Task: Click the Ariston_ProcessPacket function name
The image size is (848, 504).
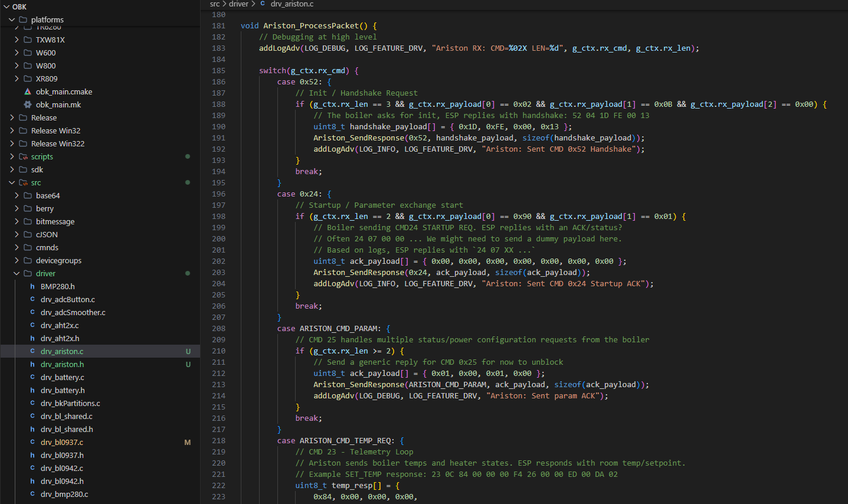Action: point(310,26)
